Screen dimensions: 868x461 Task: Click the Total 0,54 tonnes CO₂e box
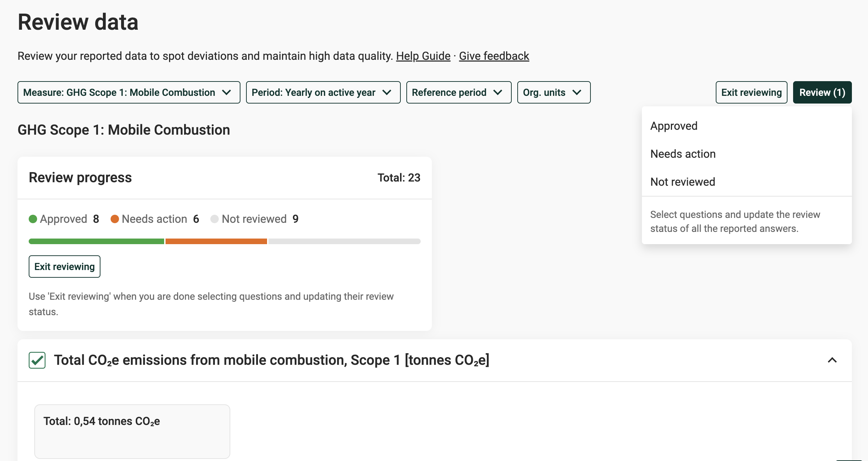click(x=132, y=431)
